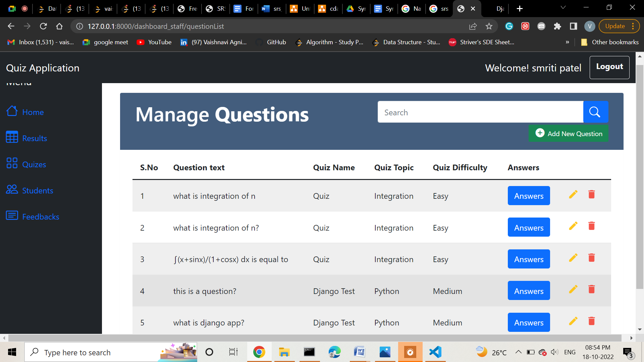This screenshot has width=644, height=362.
Task: Open Chrome profile avatar 'V'
Action: point(590,26)
